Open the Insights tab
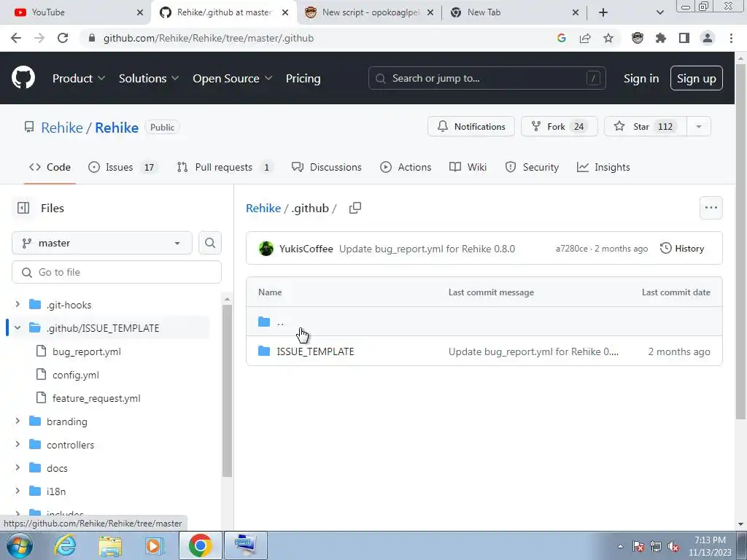 603,167
